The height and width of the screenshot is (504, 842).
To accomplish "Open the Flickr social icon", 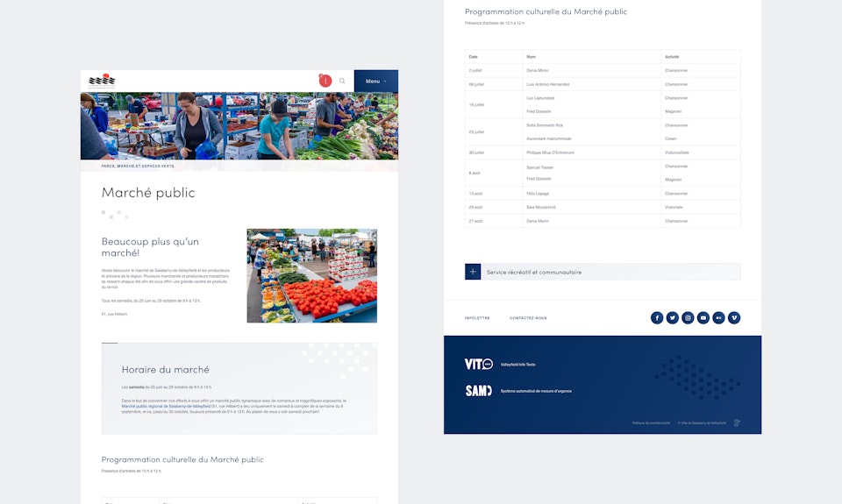I will (718, 318).
